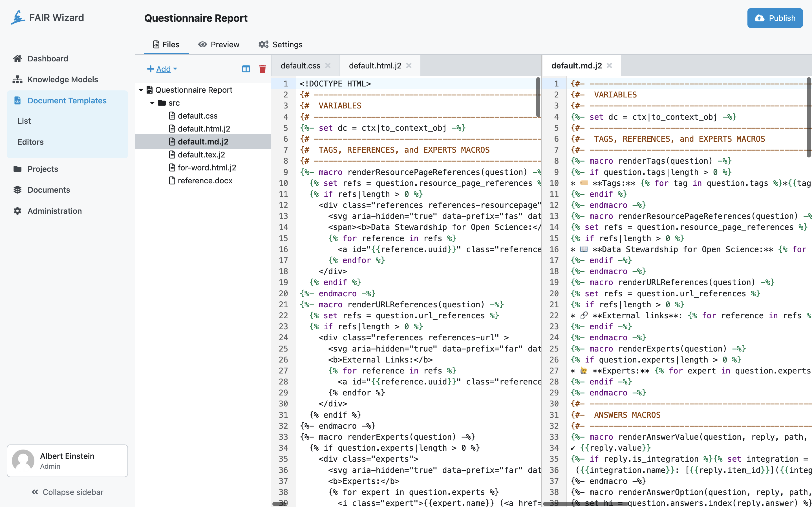Open the Add dropdown menu
Screen dimensions: 812x507
162,69
